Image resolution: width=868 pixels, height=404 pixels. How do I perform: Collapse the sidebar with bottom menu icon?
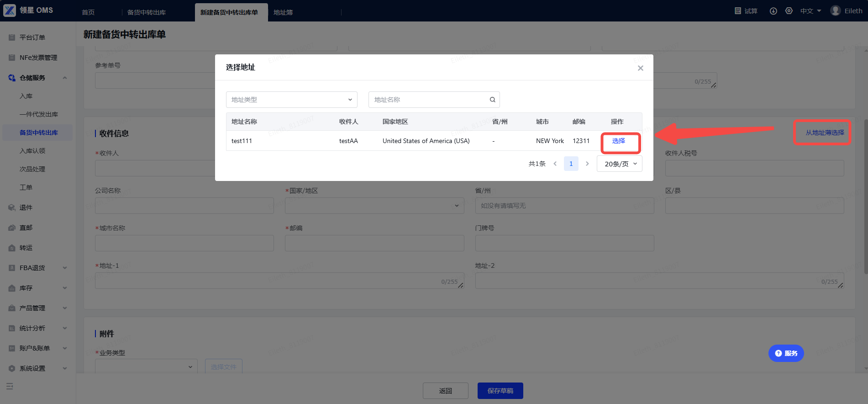[x=10, y=386]
